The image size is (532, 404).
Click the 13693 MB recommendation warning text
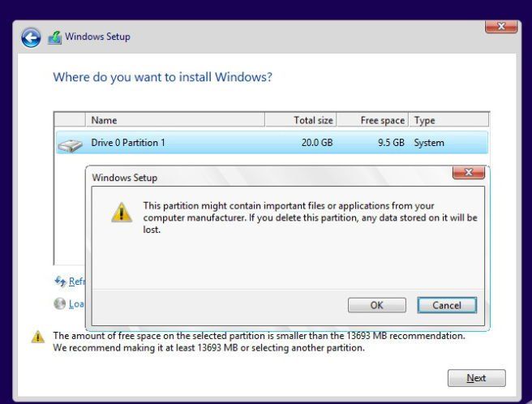pos(259,342)
